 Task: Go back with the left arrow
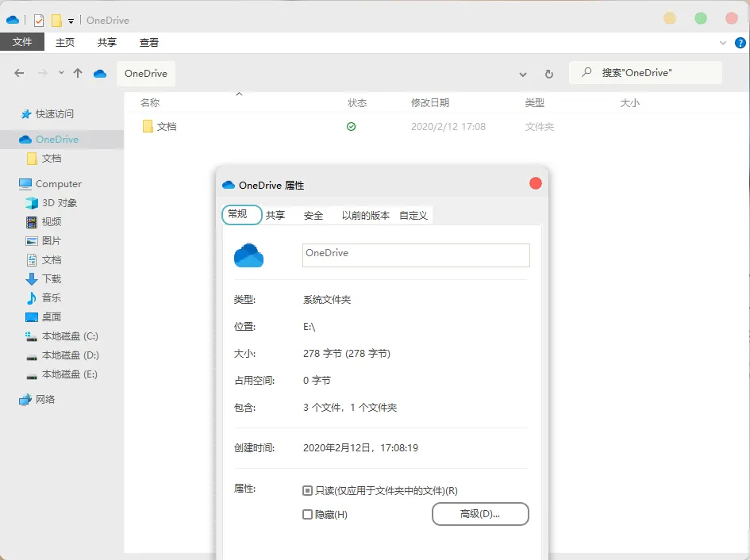point(19,73)
